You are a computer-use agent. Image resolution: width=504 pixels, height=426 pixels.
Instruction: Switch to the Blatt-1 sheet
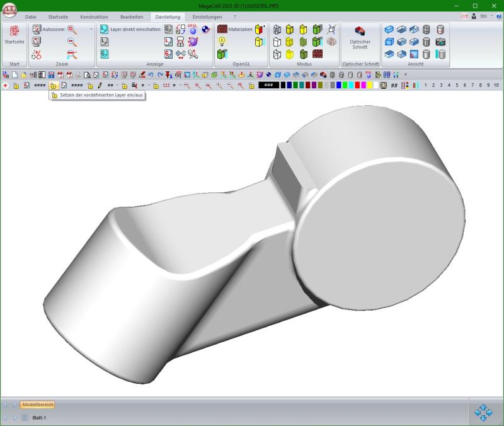coord(39,417)
